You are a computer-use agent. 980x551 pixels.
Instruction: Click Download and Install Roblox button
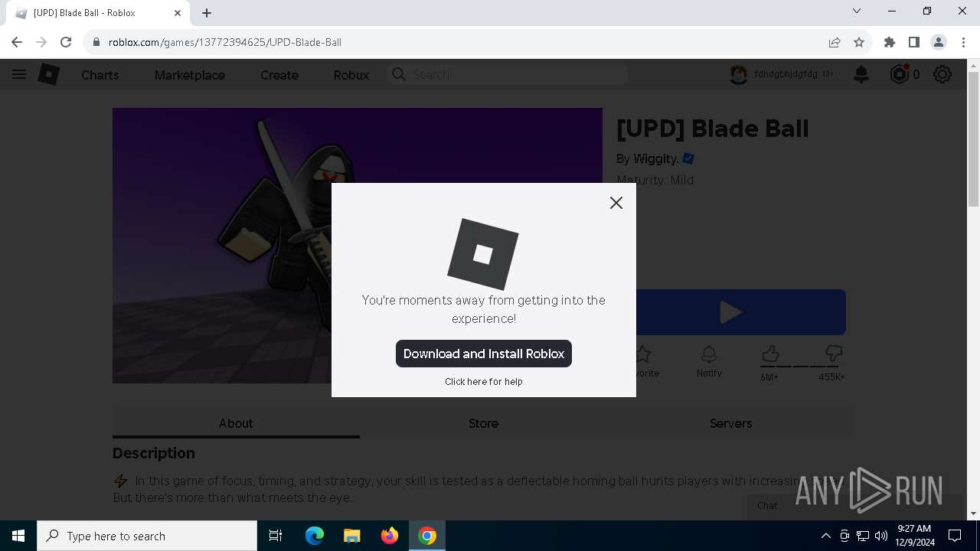pyautogui.click(x=484, y=354)
